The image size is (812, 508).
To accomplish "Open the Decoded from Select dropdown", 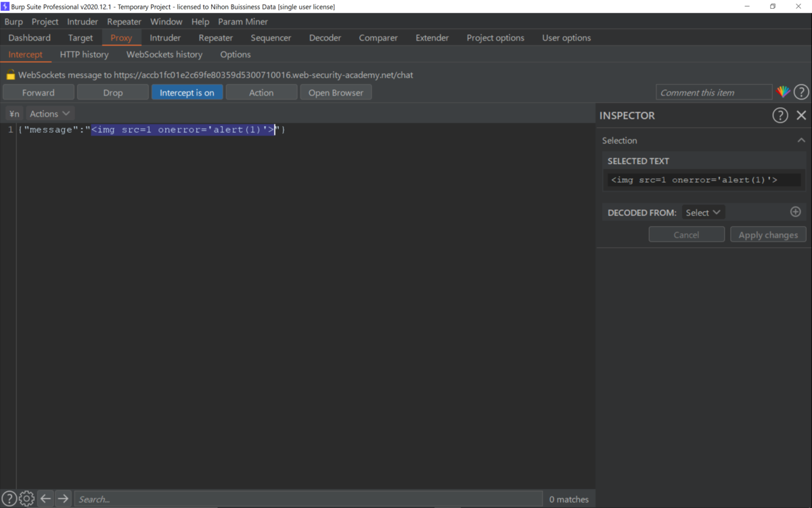I will [x=703, y=213].
